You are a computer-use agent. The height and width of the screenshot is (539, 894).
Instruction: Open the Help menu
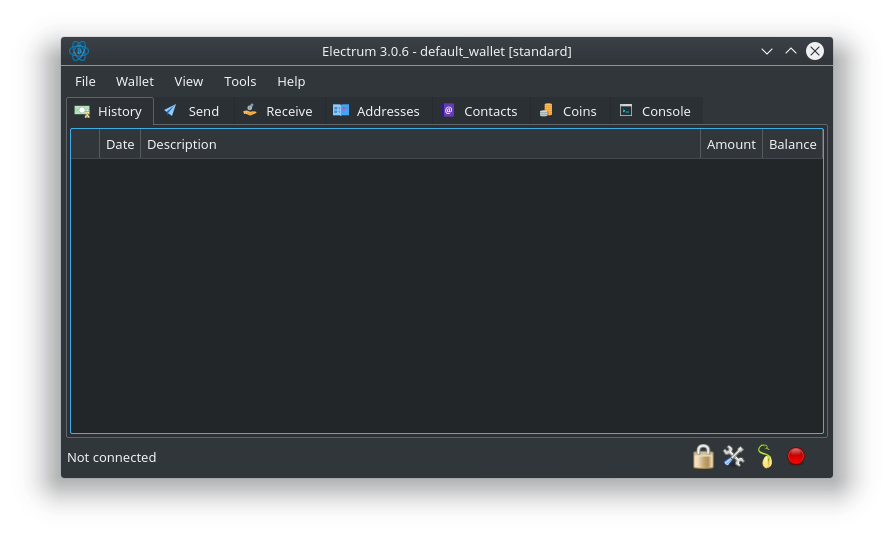click(291, 82)
